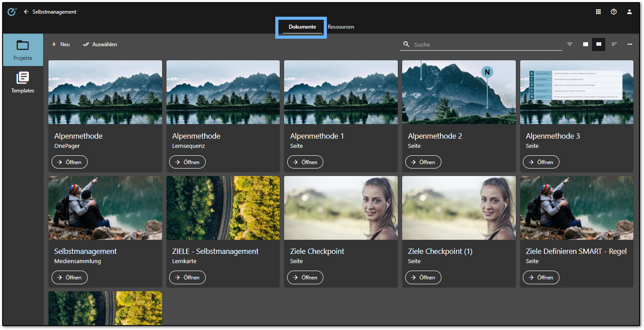
Task: Open the sort order options
Action: point(614,44)
